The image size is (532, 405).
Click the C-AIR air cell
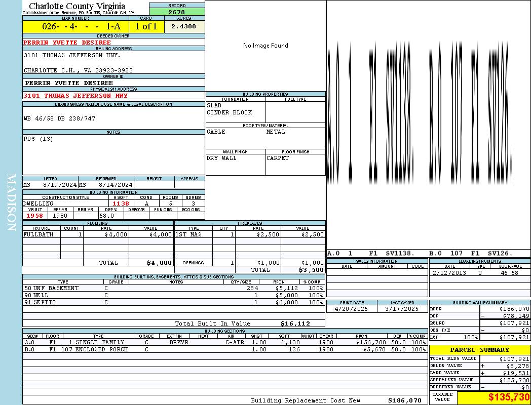(235, 342)
